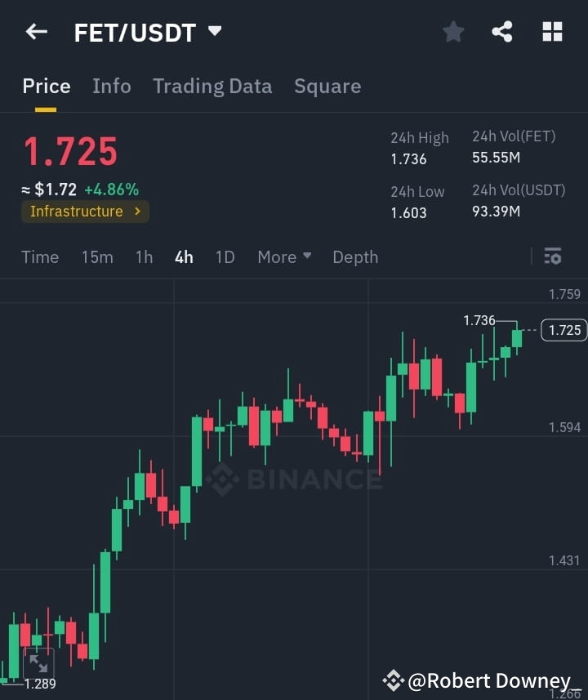
Task: View the order book via Depth
Action: click(355, 256)
